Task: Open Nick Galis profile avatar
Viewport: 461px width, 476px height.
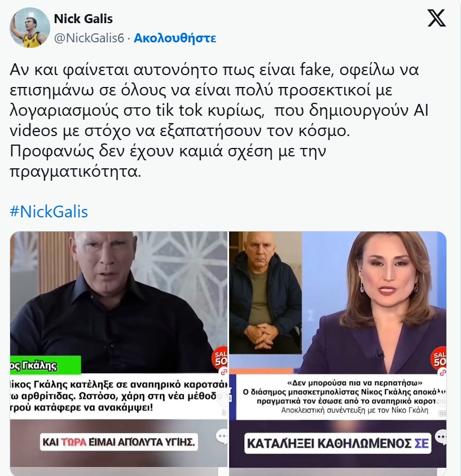Action: click(30, 27)
